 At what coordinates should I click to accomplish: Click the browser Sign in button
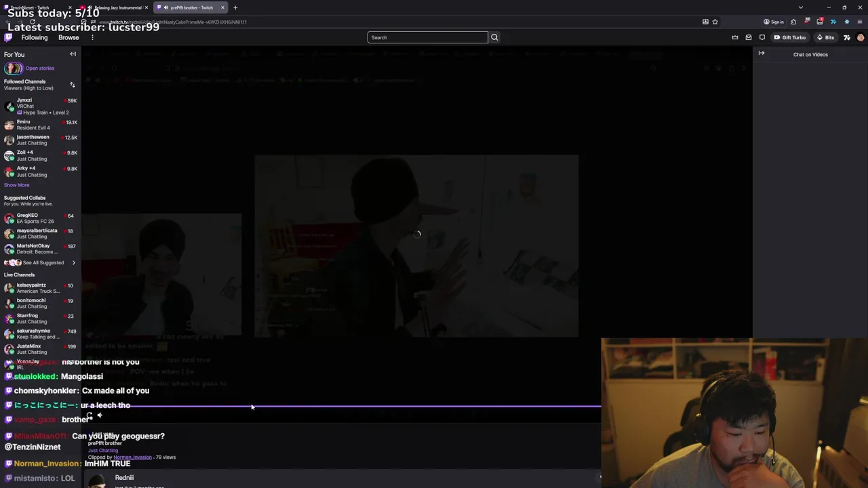click(x=774, y=22)
